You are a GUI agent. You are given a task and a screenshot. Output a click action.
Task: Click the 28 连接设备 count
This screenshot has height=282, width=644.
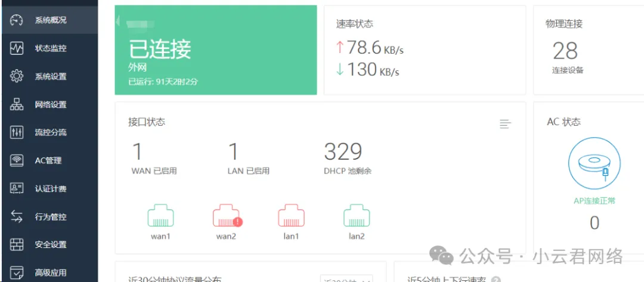(x=565, y=51)
